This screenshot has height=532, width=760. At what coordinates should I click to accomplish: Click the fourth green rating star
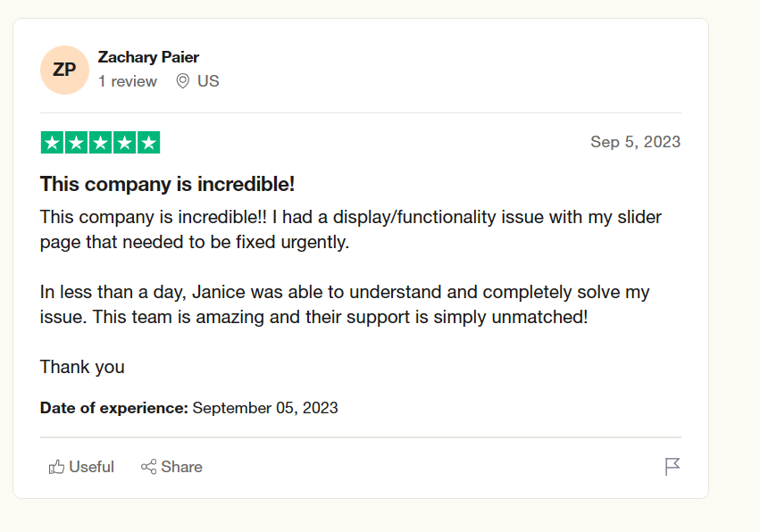(x=124, y=143)
